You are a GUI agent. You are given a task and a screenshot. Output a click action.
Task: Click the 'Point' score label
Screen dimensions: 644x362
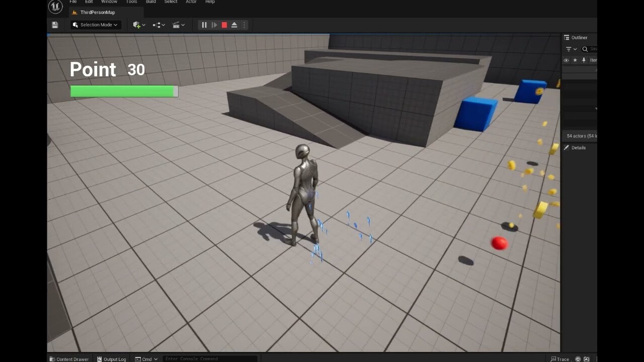[x=93, y=69]
